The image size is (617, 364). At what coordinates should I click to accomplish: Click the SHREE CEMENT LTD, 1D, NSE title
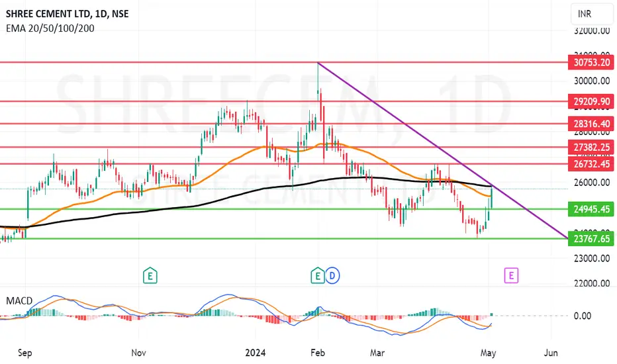68,14
